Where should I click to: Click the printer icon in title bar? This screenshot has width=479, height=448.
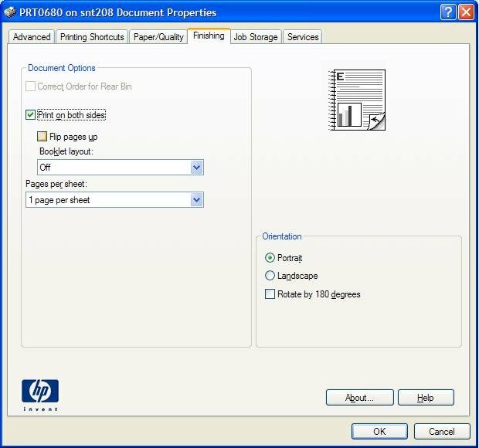(9, 12)
